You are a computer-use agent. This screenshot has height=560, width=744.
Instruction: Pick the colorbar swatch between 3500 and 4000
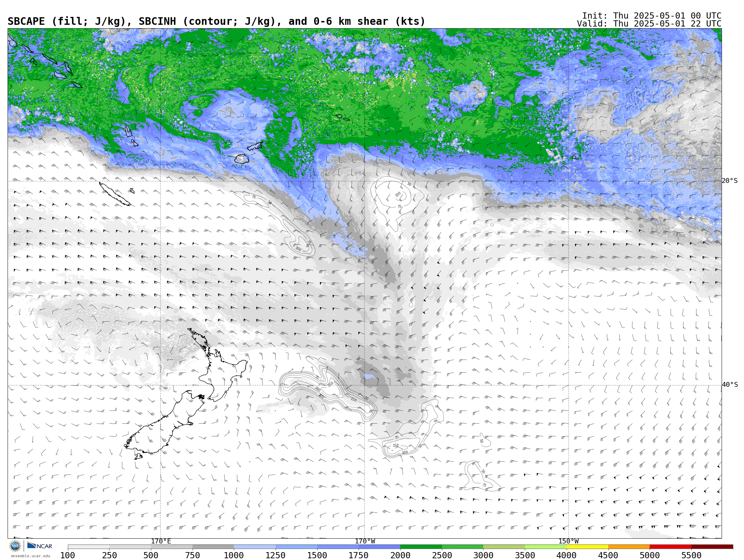pyautogui.click(x=546, y=547)
